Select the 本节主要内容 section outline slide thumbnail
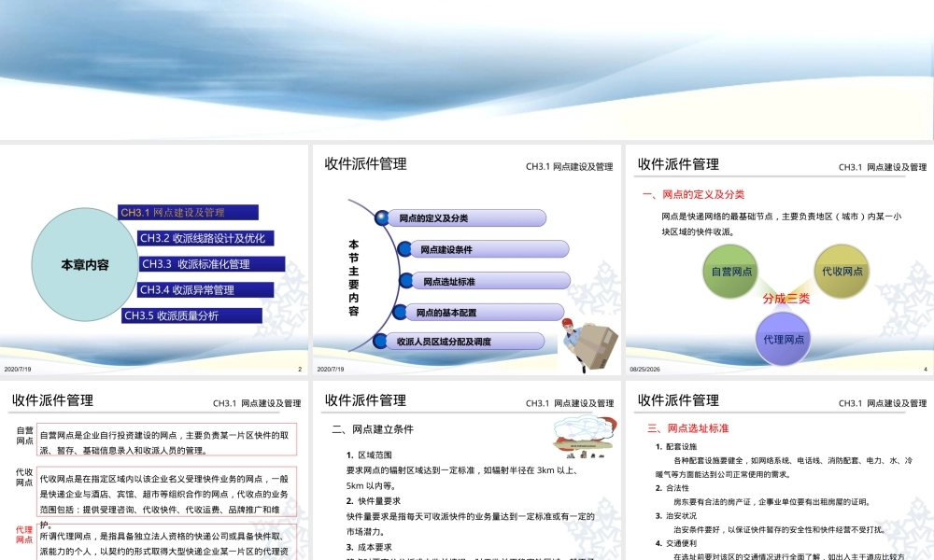The height and width of the screenshot is (560, 934). tap(467, 259)
